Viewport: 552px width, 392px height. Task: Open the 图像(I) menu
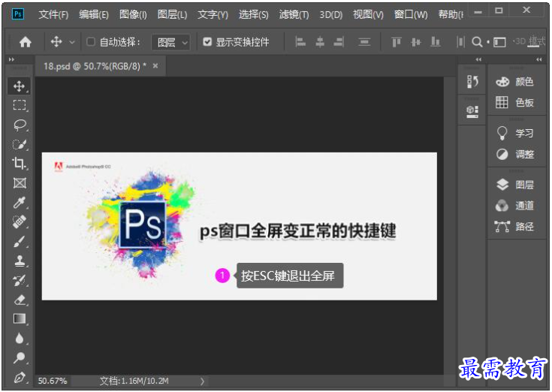[133, 15]
